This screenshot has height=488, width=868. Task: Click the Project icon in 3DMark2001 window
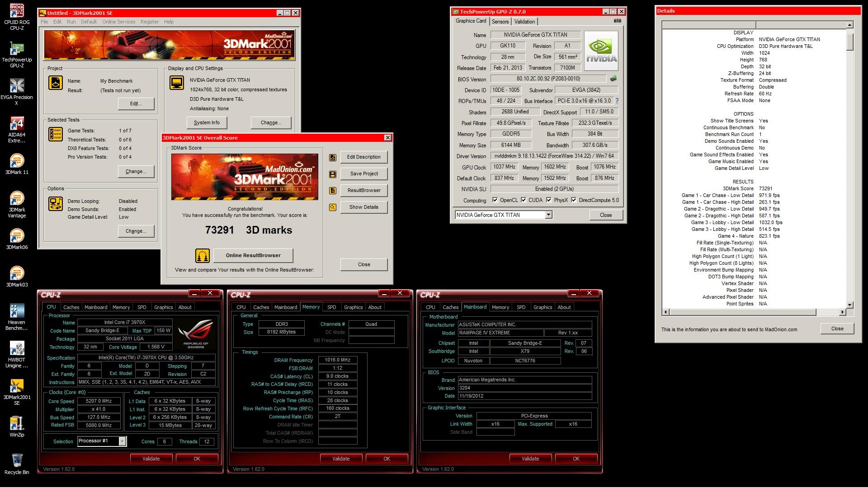56,83
